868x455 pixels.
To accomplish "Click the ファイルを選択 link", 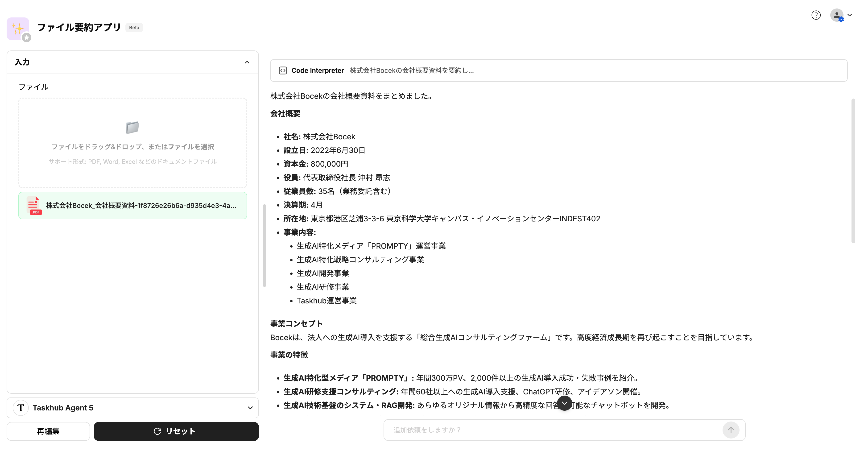I will coord(191,147).
